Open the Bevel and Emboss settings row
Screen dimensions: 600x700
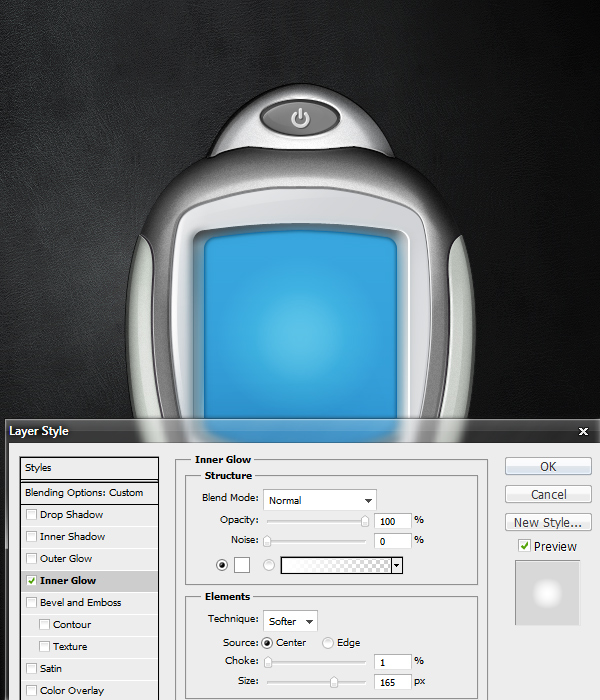pyautogui.click(x=89, y=603)
